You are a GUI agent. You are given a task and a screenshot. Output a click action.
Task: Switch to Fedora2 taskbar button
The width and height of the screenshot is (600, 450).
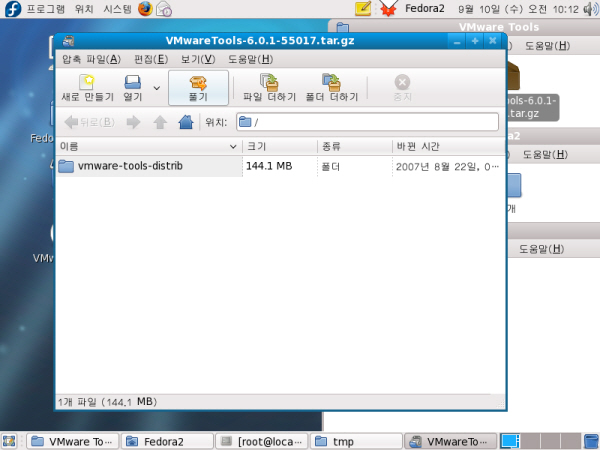(167, 442)
